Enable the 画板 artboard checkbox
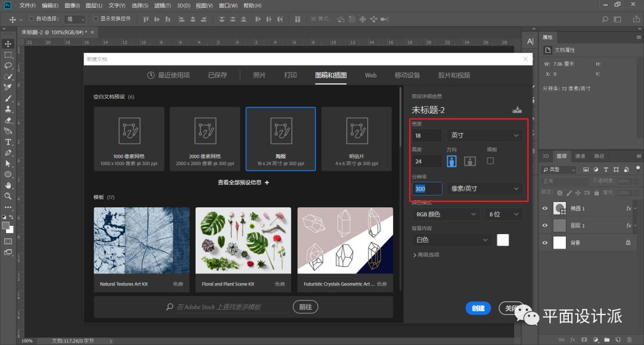Image resolution: width=644 pixels, height=345 pixels. [490, 160]
